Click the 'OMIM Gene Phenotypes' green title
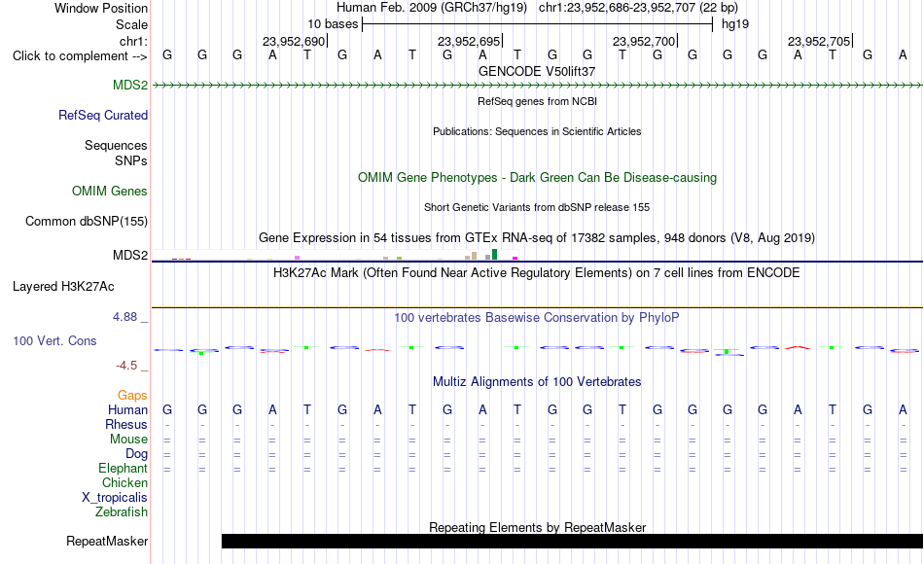The width and height of the screenshot is (924, 564). click(537, 177)
